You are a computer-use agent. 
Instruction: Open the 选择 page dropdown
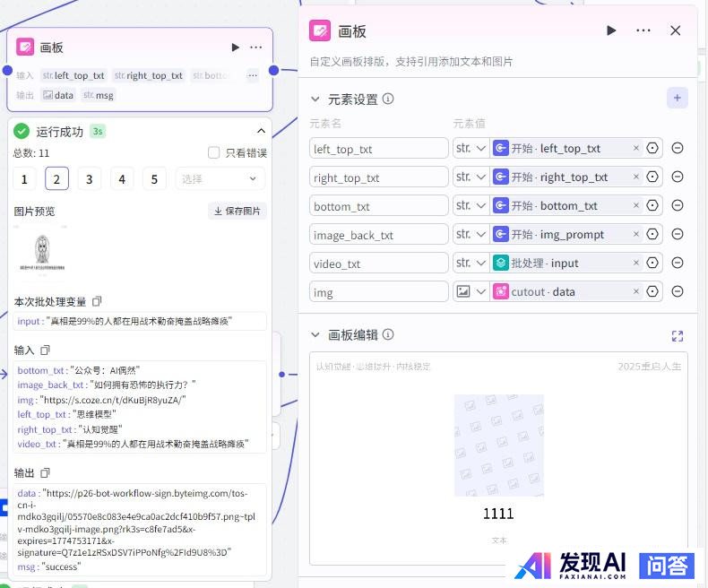220,179
